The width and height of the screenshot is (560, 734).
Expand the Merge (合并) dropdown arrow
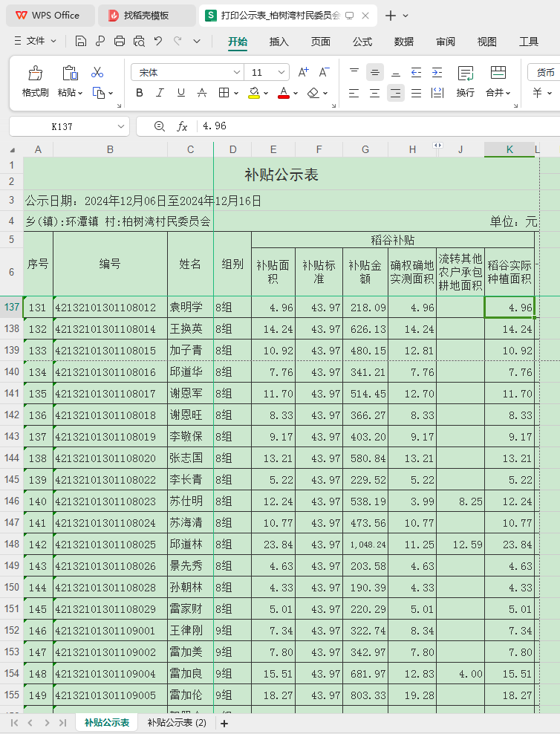(509, 93)
